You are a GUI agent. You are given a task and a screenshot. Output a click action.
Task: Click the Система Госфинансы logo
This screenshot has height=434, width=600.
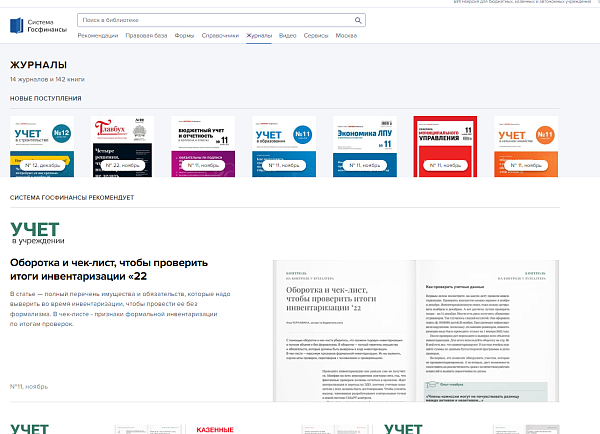[36, 24]
